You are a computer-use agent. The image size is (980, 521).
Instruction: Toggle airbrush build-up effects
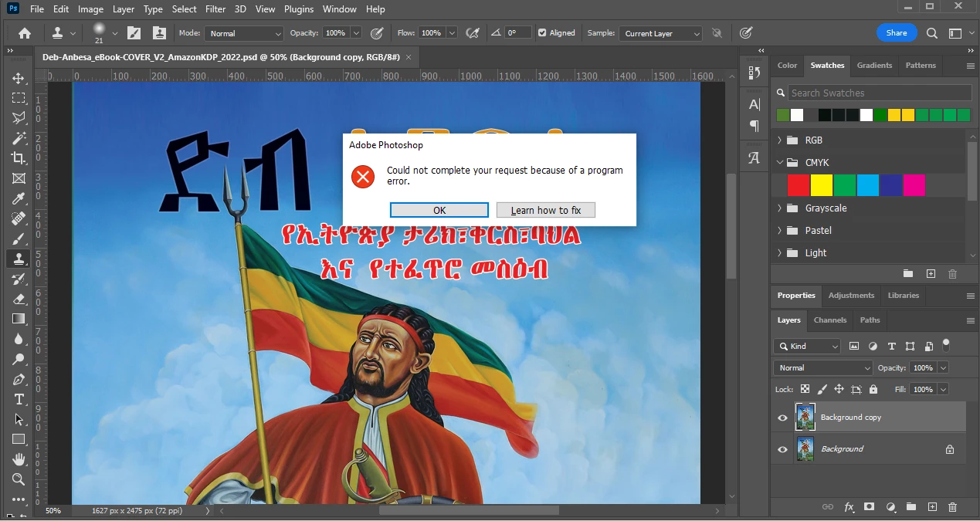[x=473, y=33]
